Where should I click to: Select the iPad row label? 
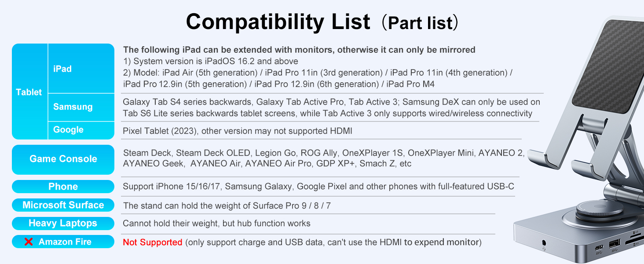click(62, 69)
